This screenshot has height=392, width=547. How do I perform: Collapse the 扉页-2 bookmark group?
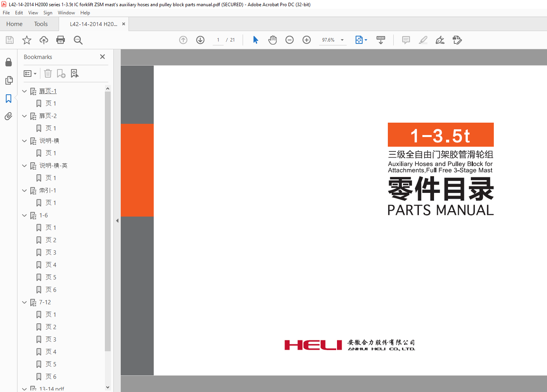(24, 116)
